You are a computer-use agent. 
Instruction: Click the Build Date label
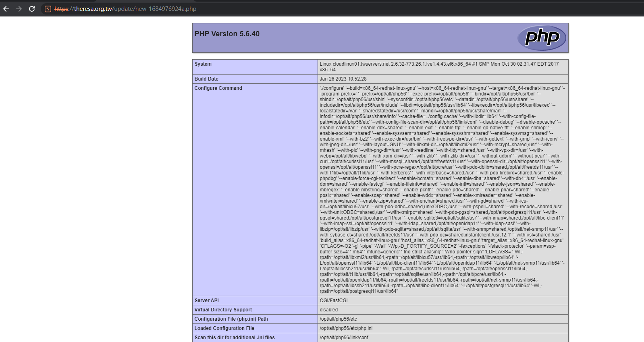[x=206, y=79]
